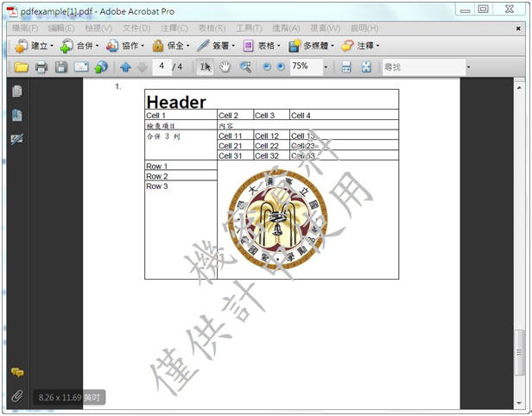Open the 注釋(C) Comments menu
532x416 pixels.
(x=174, y=28)
